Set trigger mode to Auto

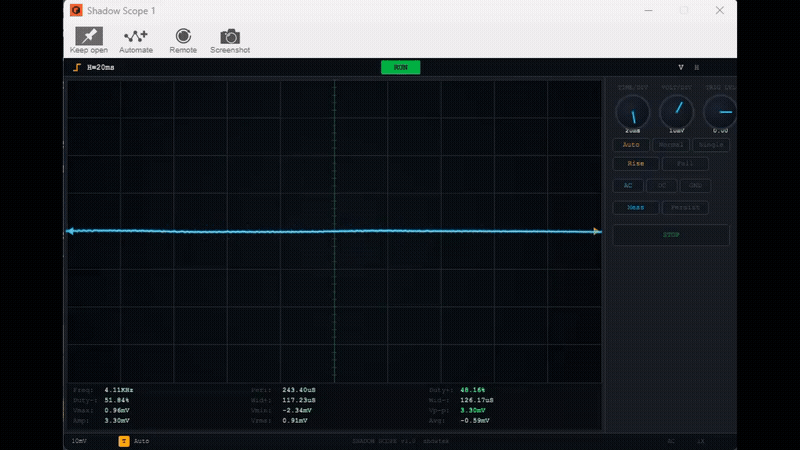[631, 145]
